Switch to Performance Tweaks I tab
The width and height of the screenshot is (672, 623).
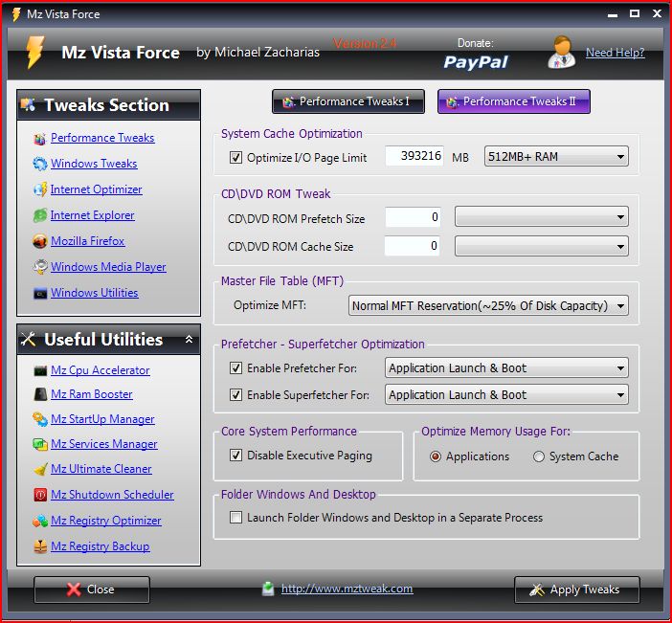(x=348, y=101)
